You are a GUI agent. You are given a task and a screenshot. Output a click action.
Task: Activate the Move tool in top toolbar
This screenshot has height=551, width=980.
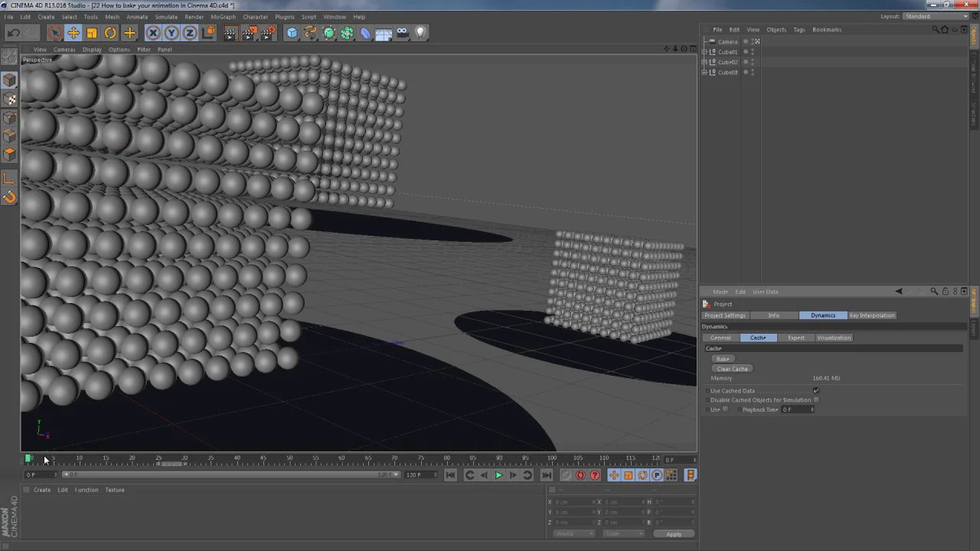[x=73, y=32]
